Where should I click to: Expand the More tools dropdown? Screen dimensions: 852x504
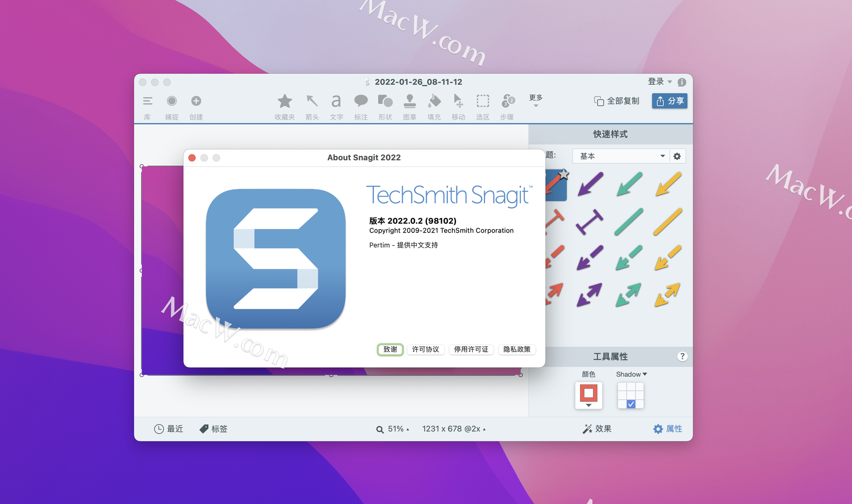coord(536,100)
